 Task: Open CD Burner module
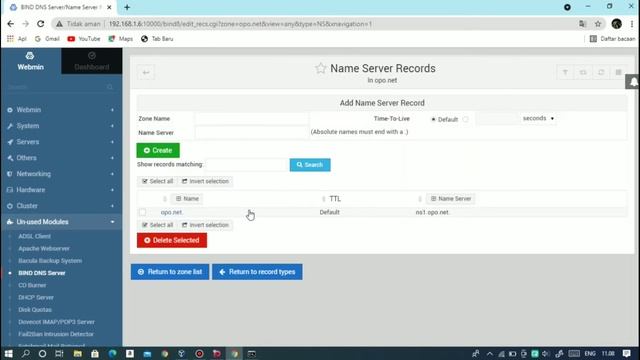pyautogui.click(x=32, y=285)
